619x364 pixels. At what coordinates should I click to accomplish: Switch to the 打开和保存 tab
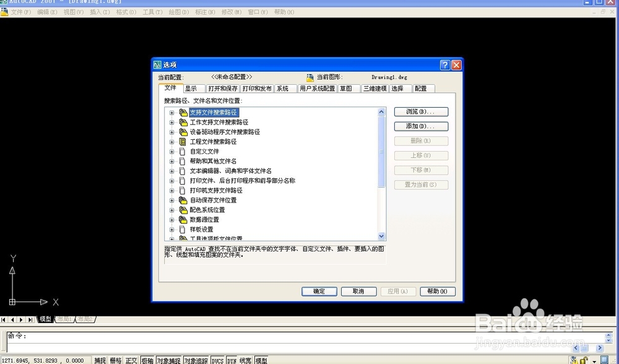pos(223,89)
